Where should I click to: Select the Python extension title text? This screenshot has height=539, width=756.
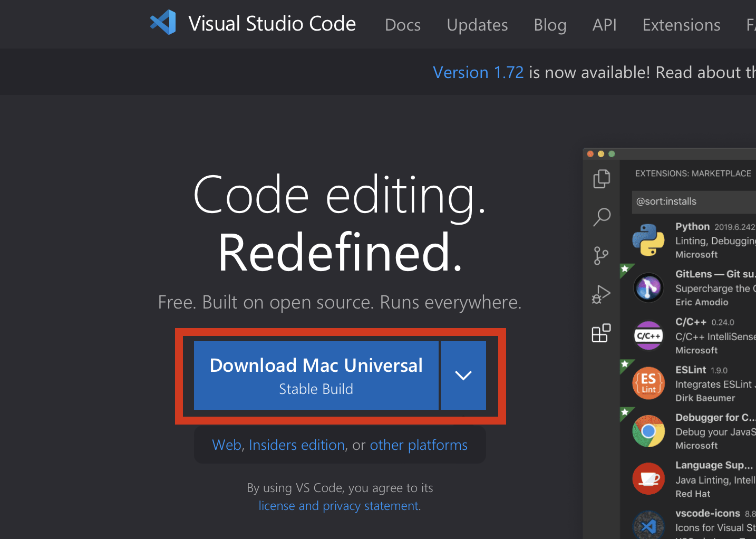pos(692,226)
